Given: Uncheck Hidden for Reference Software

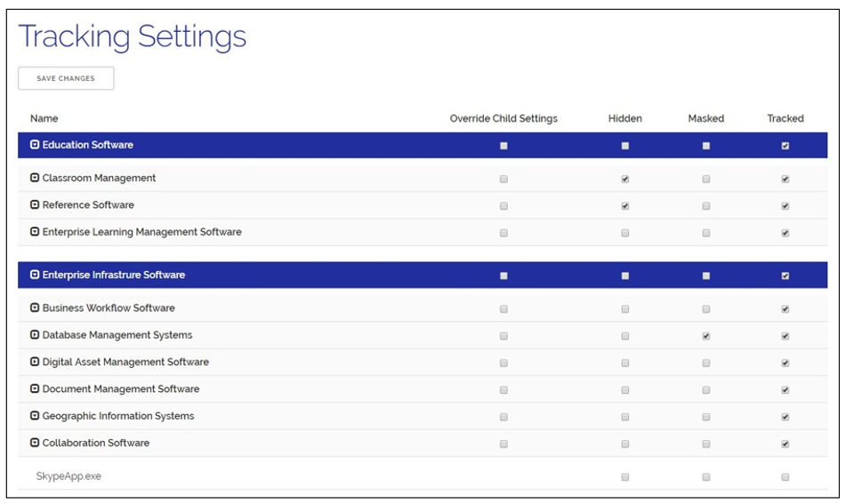Looking at the screenshot, I should pos(625,206).
